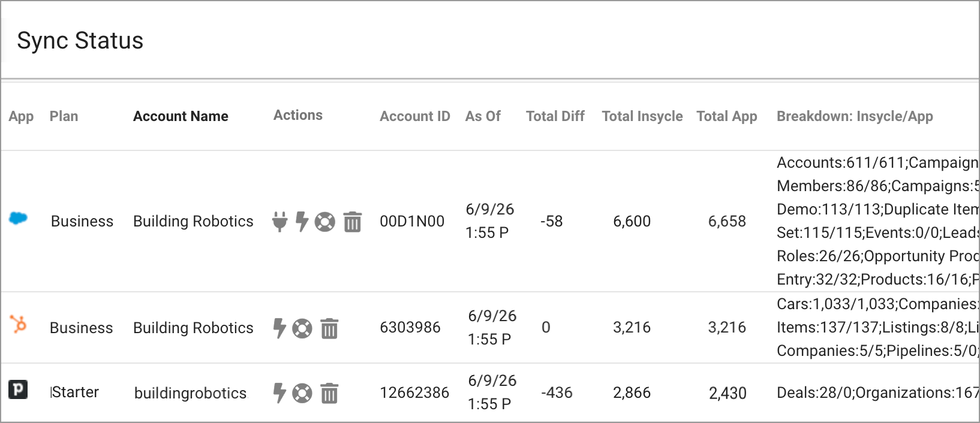
Task: Click the Total Diff value -436
Action: pos(557,393)
